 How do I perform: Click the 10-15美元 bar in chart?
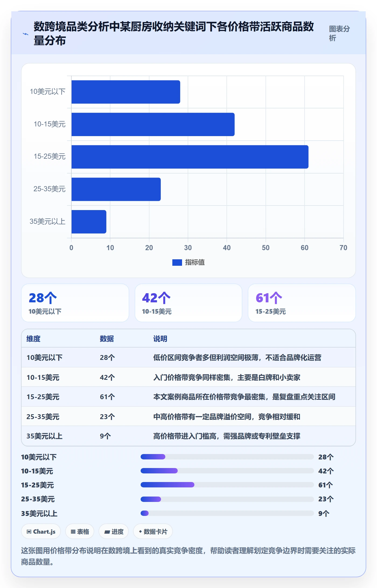click(153, 124)
